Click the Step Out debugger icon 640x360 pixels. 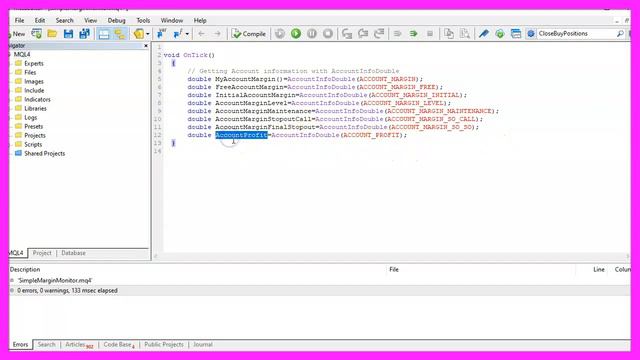tap(379, 33)
